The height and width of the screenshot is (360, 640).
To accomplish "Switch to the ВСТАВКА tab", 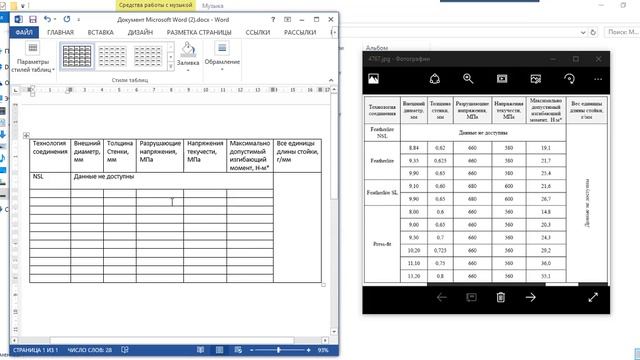I will (100, 32).
